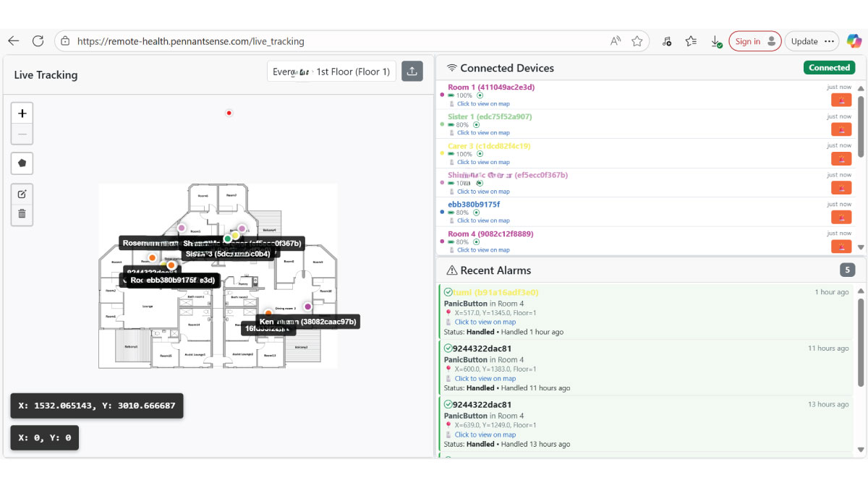Click the delete layers trash icon

click(22, 213)
